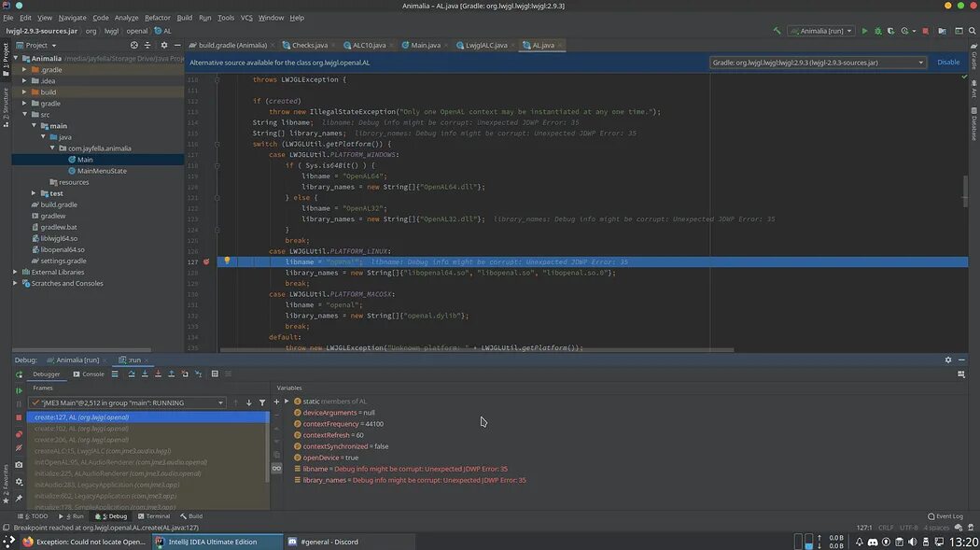Collapse the src folder in tree
This screenshot has width=980, height=550.
(x=25, y=114)
